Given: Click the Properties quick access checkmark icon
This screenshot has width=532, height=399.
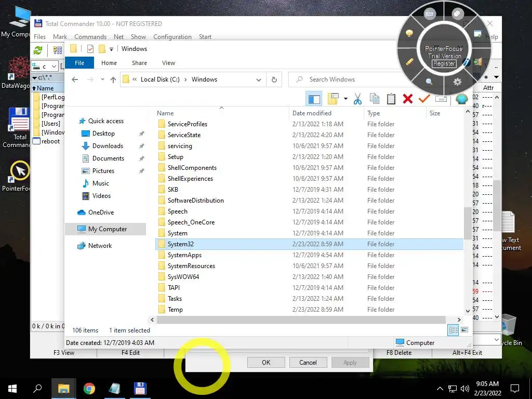Looking at the screenshot, I should pos(90,49).
